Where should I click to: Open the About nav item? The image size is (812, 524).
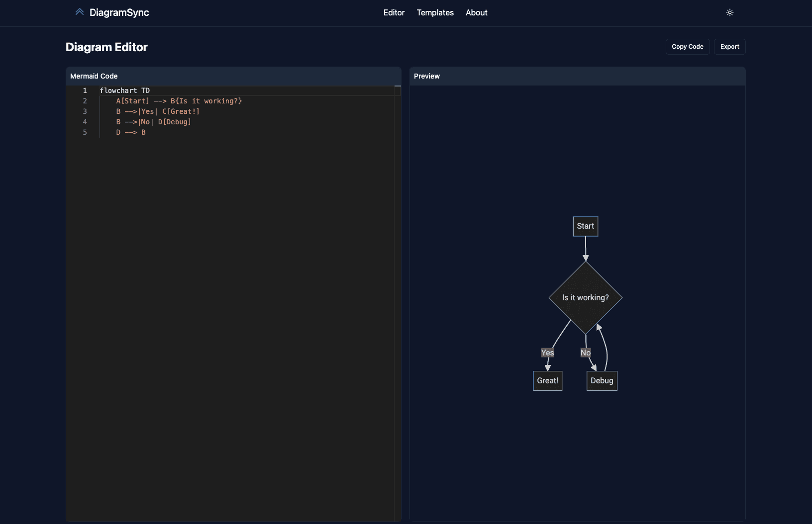pos(477,12)
